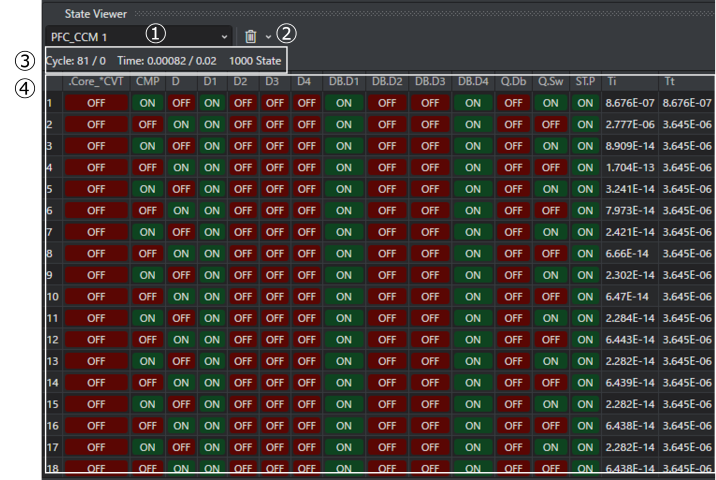The height and width of the screenshot is (480, 716).
Task: Select the .Core_*CVT column header
Action: point(96,81)
